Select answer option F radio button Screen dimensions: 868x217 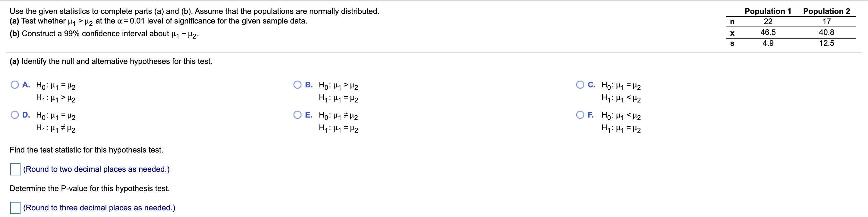pos(580,115)
